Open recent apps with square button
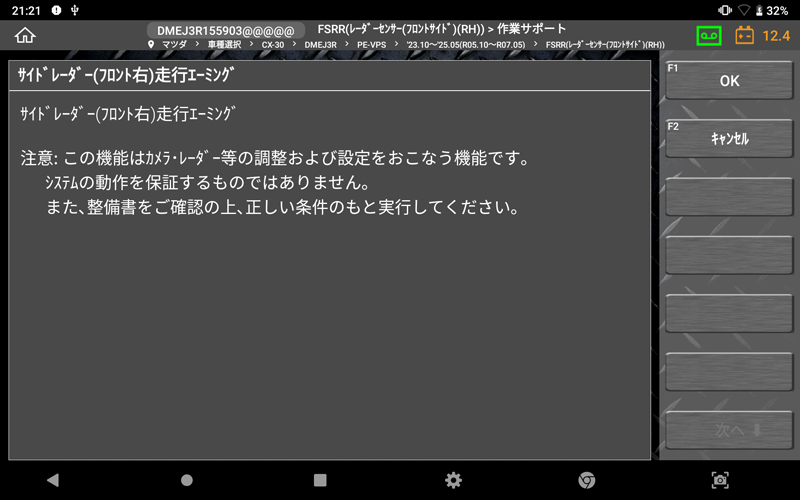This screenshot has height=500, width=800. click(320, 480)
